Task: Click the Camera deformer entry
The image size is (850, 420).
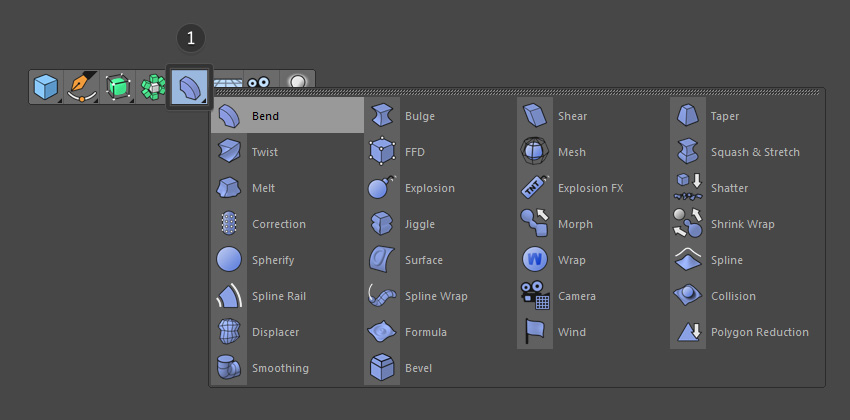Action: (576, 296)
